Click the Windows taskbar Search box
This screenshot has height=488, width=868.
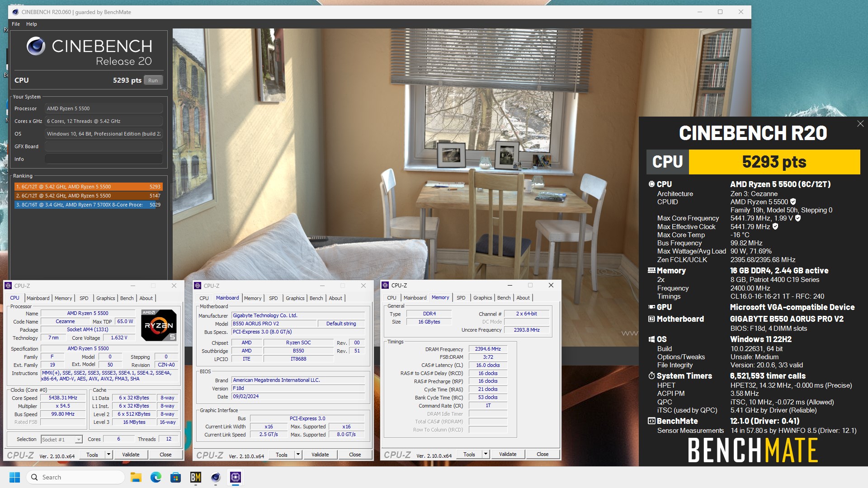pos(75,477)
